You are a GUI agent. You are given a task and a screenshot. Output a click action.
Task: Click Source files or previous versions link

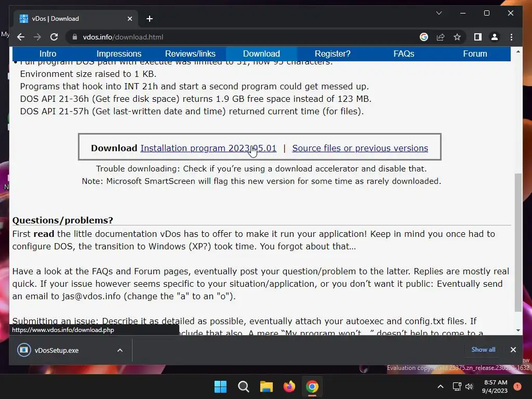[360, 148]
